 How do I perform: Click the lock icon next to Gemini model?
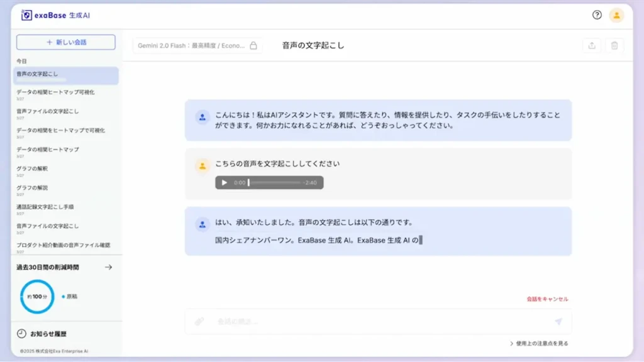pos(254,45)
